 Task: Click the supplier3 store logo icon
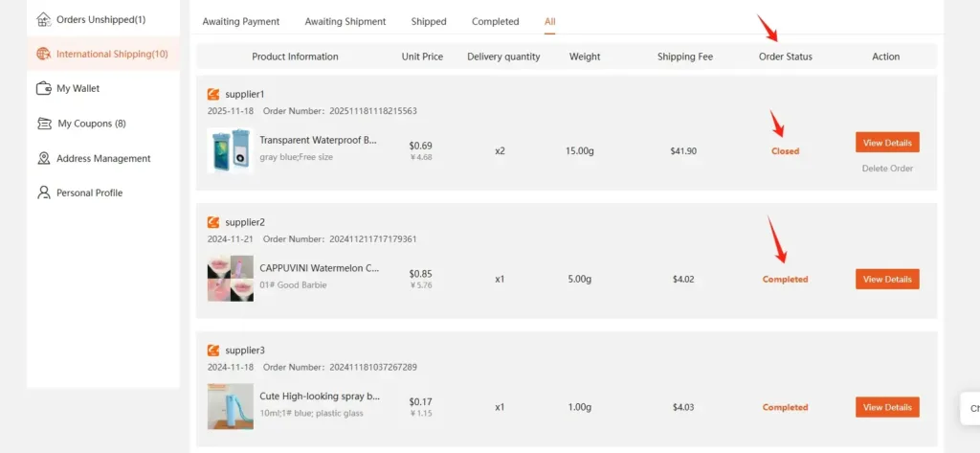(213, 351)
